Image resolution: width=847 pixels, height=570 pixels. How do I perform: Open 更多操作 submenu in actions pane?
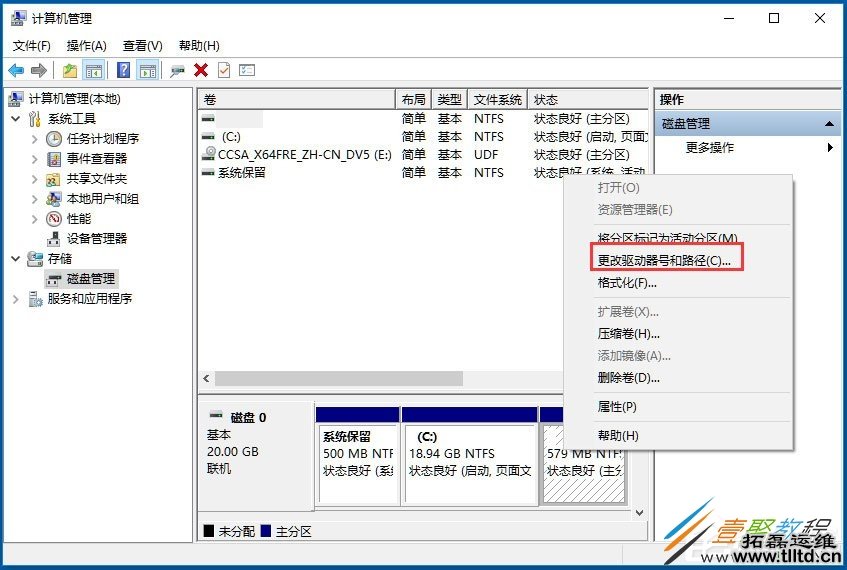pos(748,147)
